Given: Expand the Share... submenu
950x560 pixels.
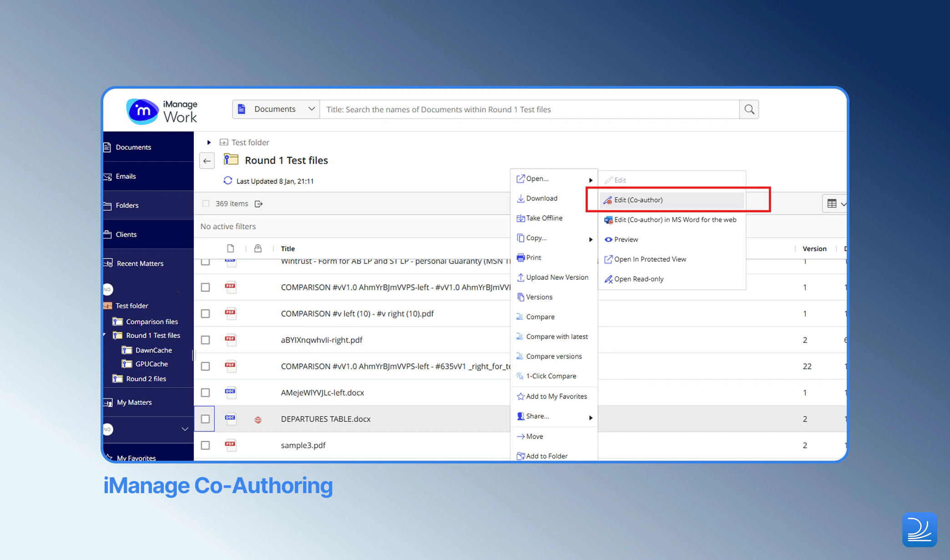Looking at the screenshot, I should click(554, 416).
